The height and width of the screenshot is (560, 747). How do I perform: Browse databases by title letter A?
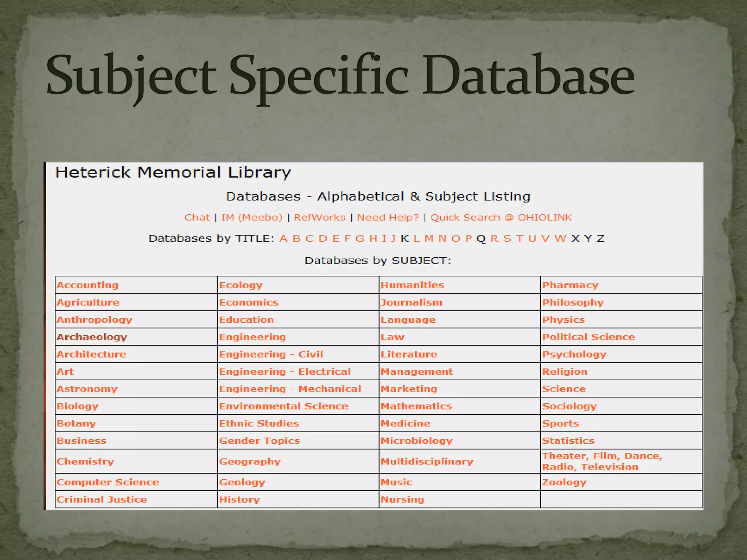pyautogui.click(x=283, y=238)
